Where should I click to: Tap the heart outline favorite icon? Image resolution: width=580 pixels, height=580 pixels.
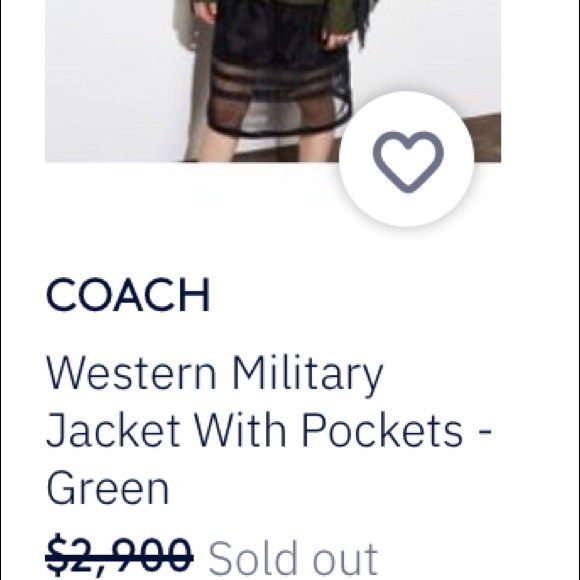pyautogui.click(x=408, y=162)
